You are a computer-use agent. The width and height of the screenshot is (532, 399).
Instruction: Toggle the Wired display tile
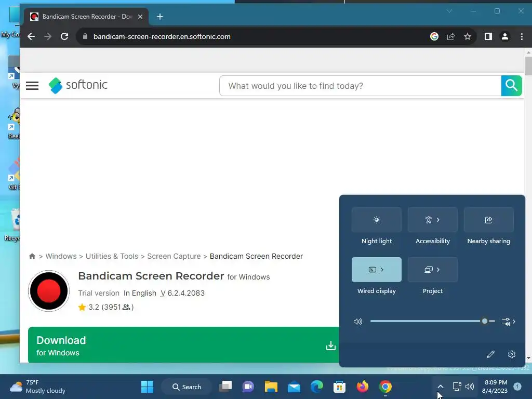tap(372, 270)
